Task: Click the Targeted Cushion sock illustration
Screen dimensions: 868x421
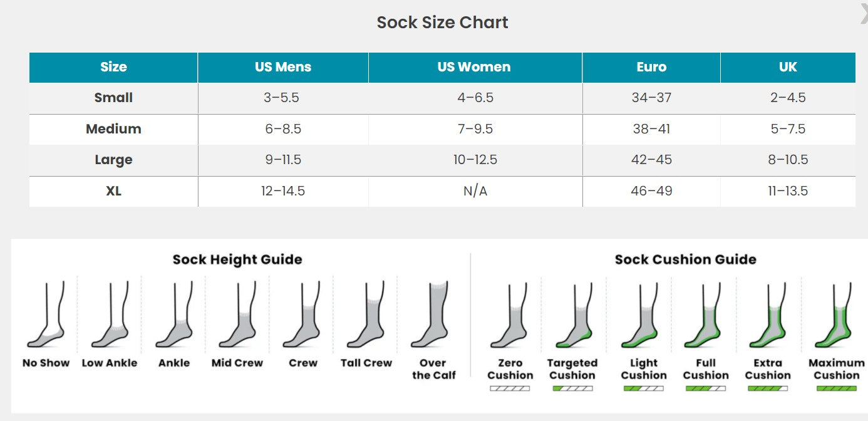Action: point(572,316)
